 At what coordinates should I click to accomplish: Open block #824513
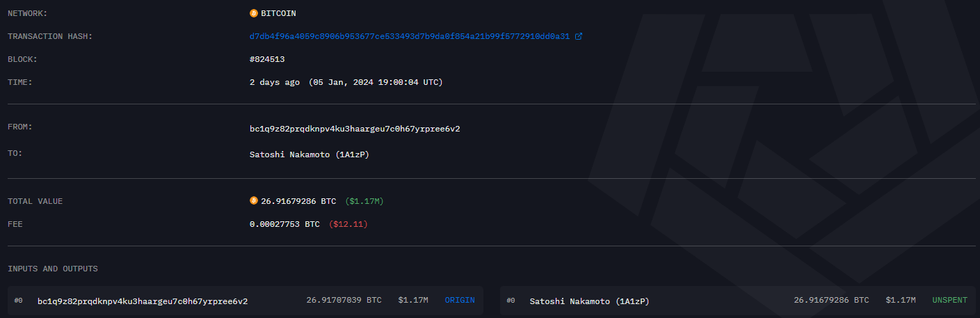click(x=267, y=60)
